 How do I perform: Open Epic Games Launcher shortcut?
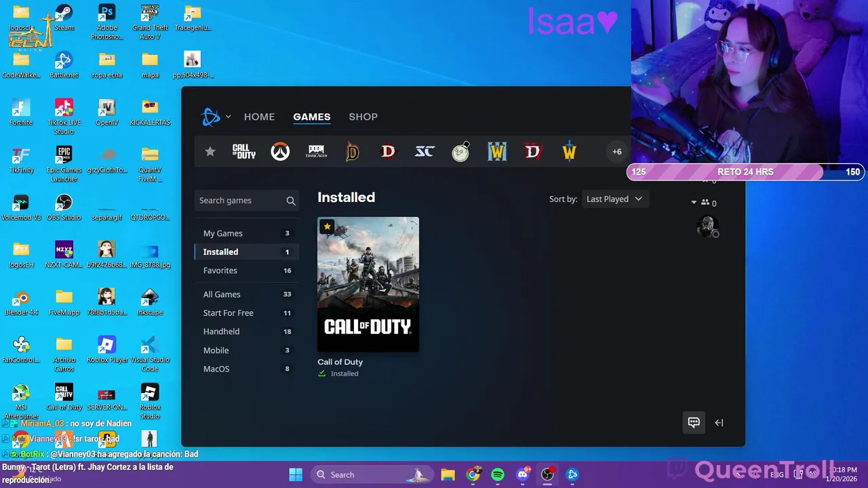pos(64,163)
